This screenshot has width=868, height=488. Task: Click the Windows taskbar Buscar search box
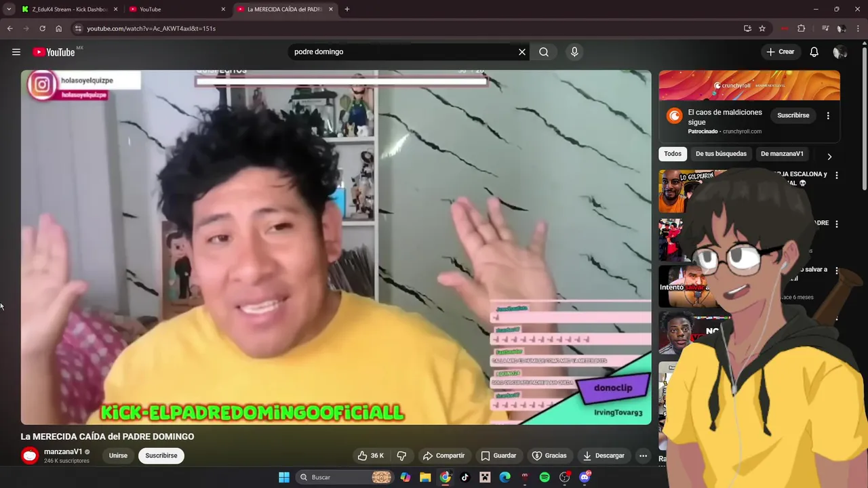click(x=345, y=477)
